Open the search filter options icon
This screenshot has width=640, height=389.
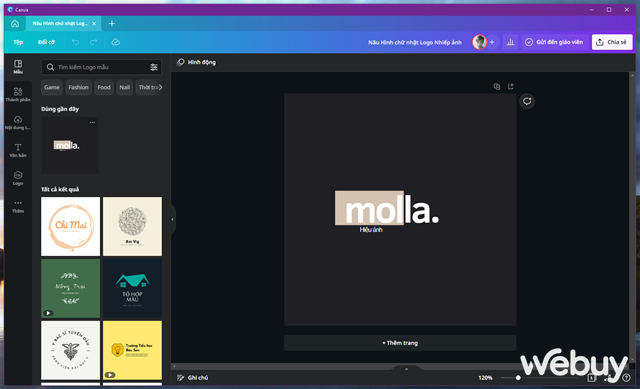click(154, 67)
